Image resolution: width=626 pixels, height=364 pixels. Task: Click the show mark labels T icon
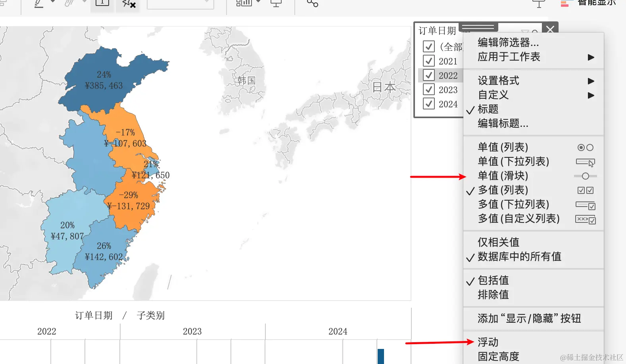(102, 3)
